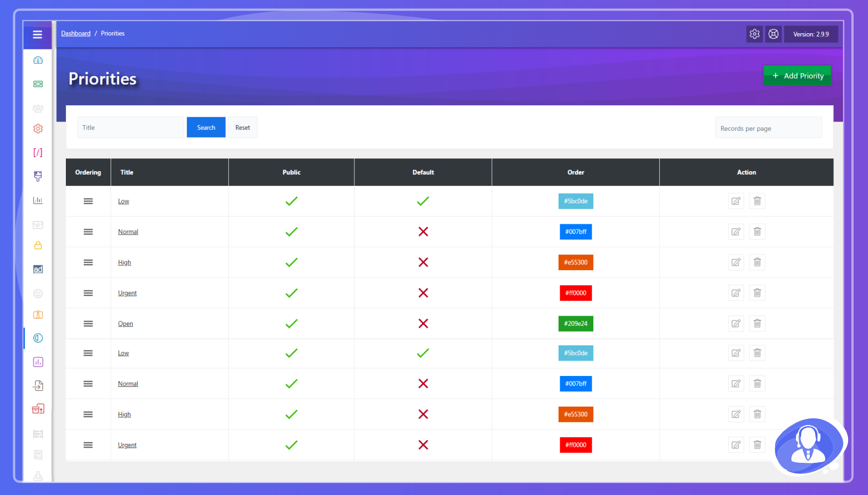Open the first Normal priority title link
The height and width of the screenshot is (495, 868).
tap(128, 232)
